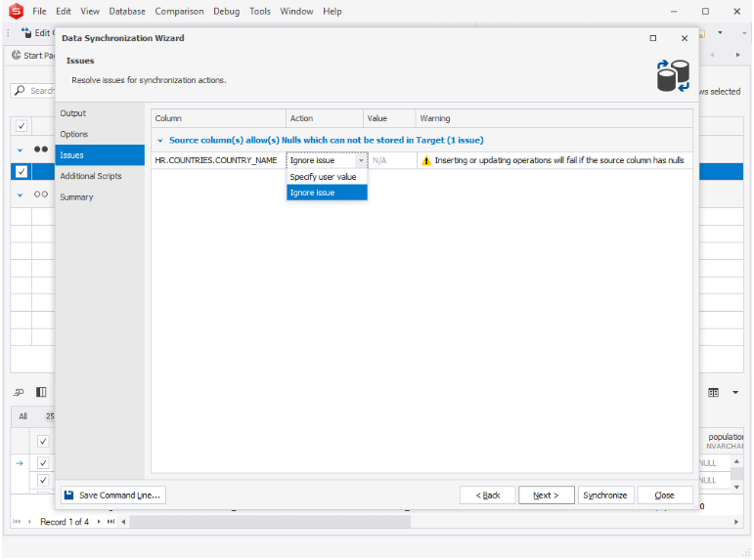Click the floppy disk icon on Save Command Line

[68, 495]
